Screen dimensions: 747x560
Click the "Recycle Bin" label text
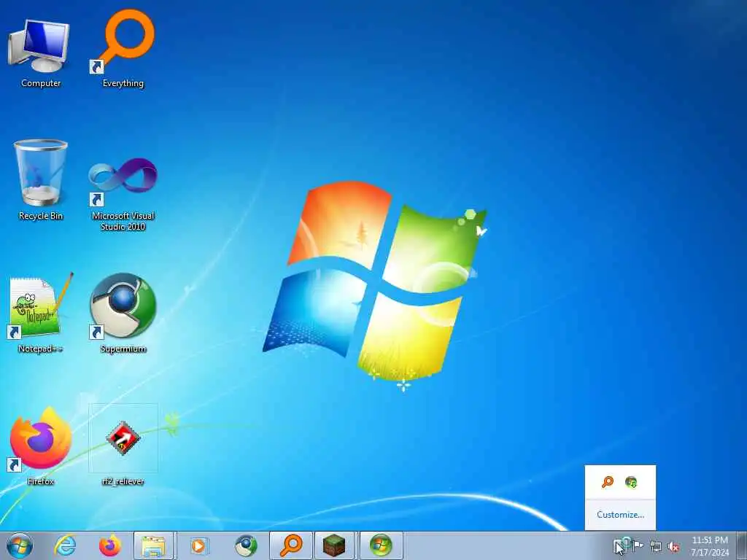tap(41, 216)
